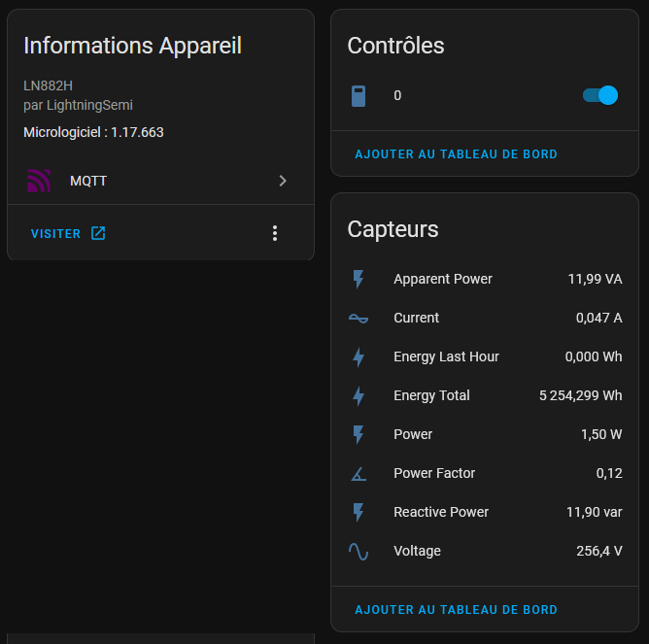
Task: Add Contrôles card to the dashboard
Action: click(x=456, y=154)
